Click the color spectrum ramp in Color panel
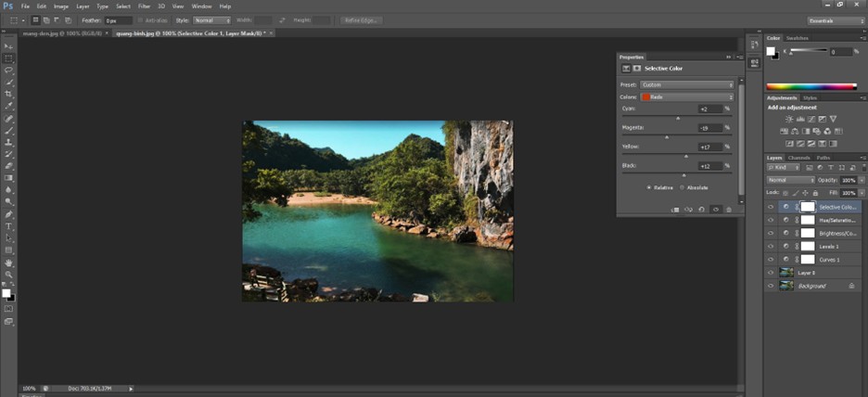This screenshot has height=397, width=868. (811, 86)
